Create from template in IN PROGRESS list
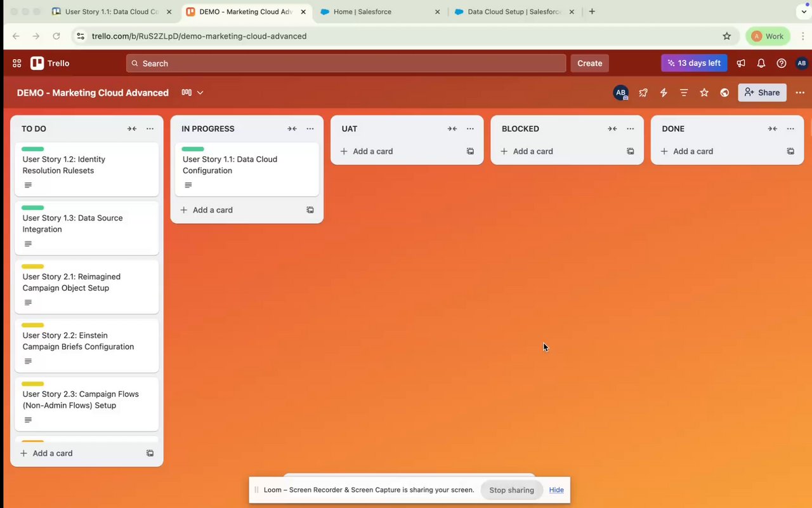 [x=310, y=210]
